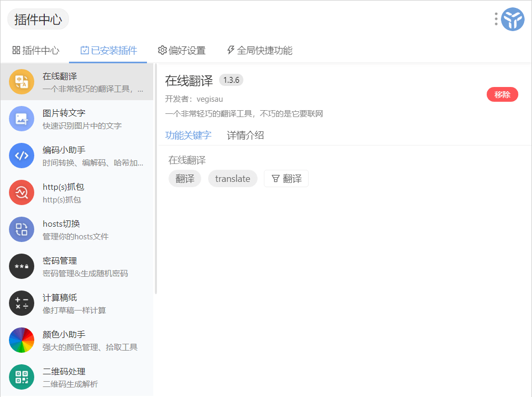The height and width of the screenshot is (397, 532).
Task: Open the QR code plugin icon
Action: click(x=22, y=377)
